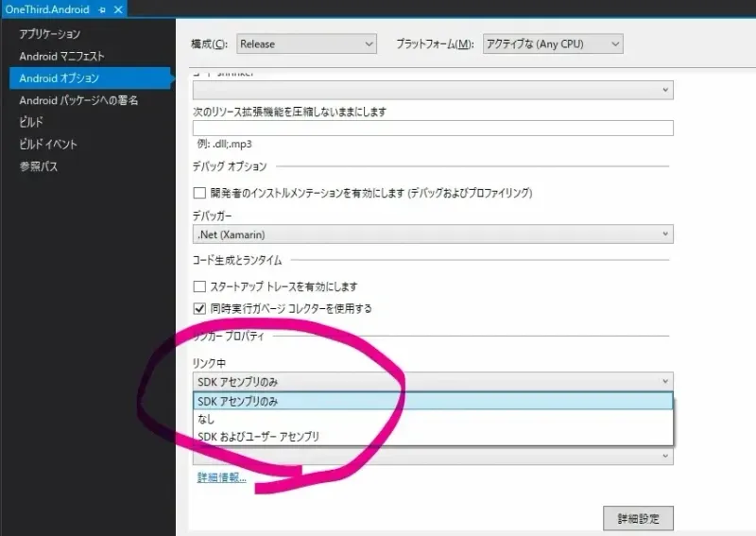Open the アプリケーション settings page

pyautogui.click(x=57, y=35)
